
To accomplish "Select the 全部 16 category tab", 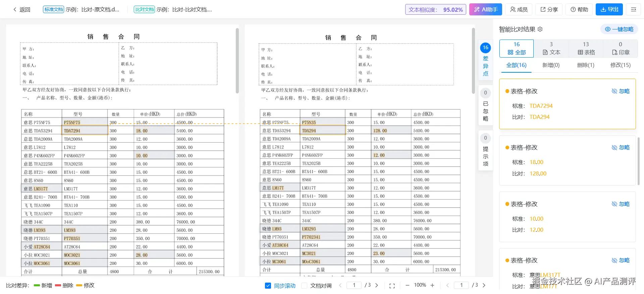I will click(517, 49).
